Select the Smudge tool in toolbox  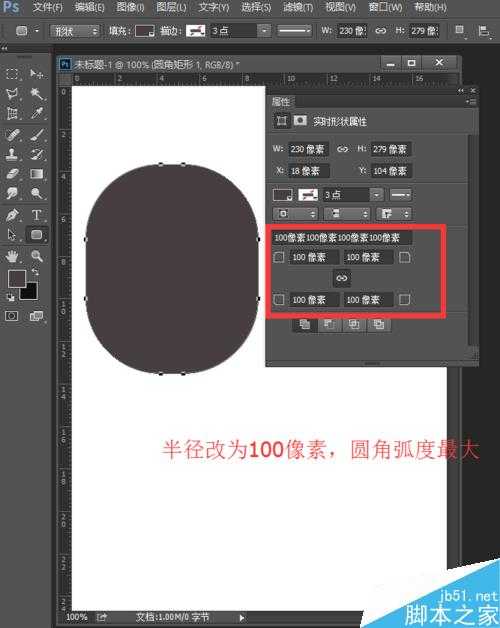(12, 193)
